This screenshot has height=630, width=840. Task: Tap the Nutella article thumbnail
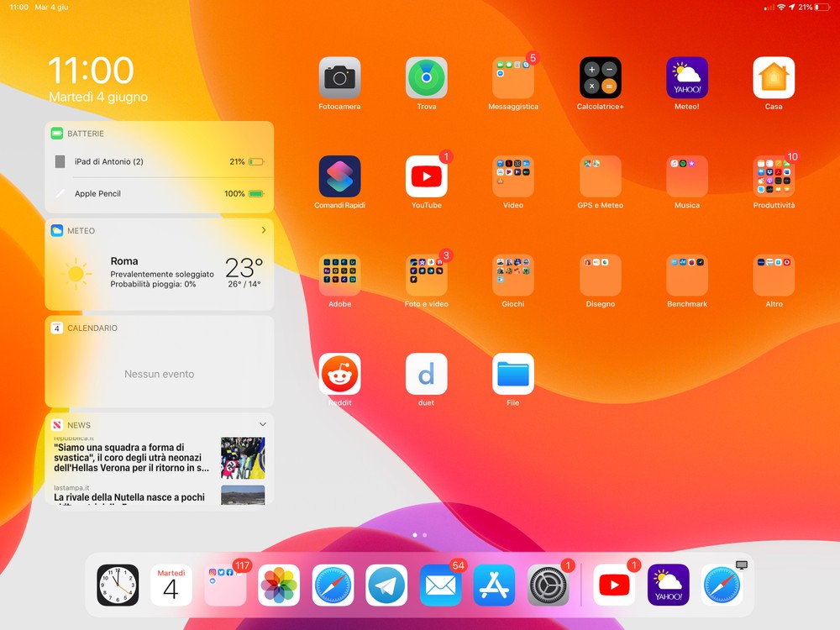pyautogui.click(x=244, y=495)
